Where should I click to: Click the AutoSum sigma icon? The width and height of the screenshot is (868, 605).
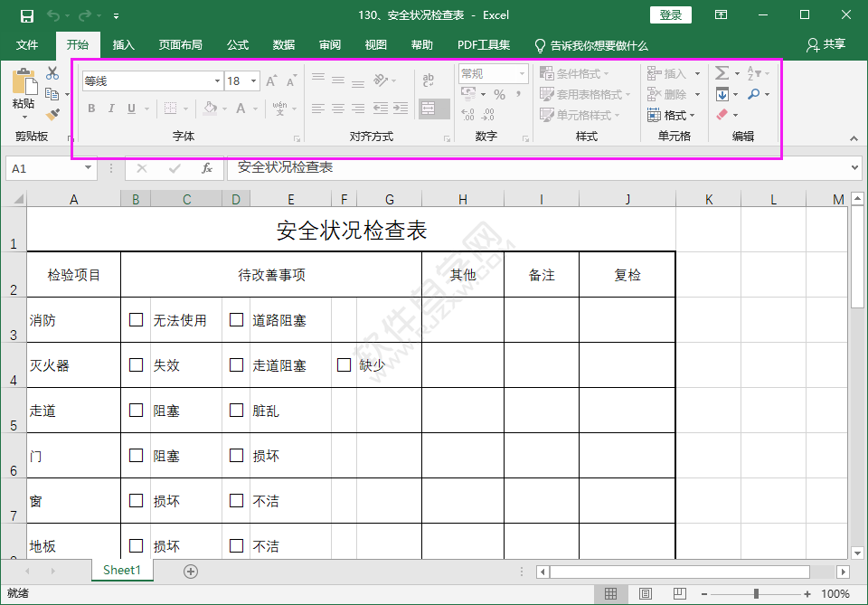point(722,72)
